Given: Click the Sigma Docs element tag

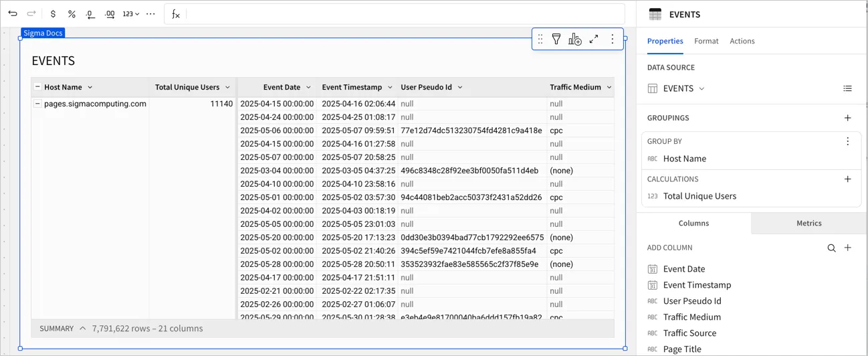Looking at the screenshot, I should [43, 33].
